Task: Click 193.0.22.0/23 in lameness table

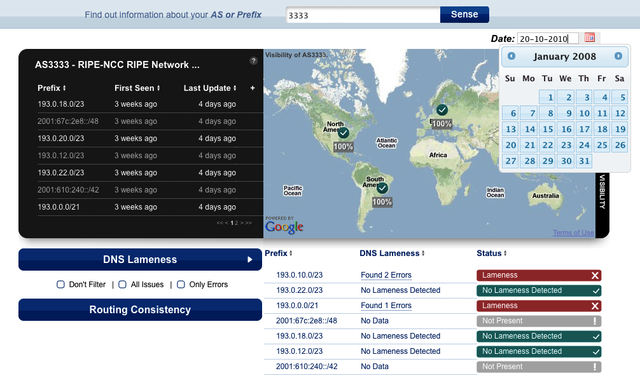Action: point(299,290)
